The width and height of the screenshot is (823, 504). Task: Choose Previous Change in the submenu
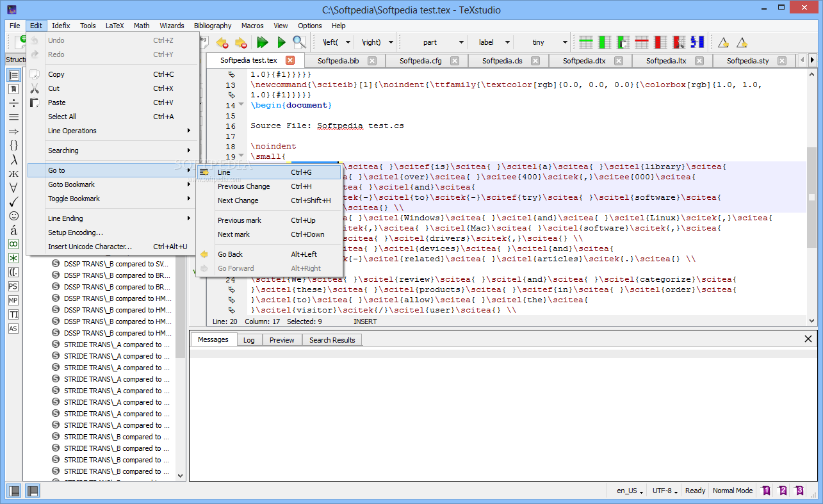click(268, 186)
